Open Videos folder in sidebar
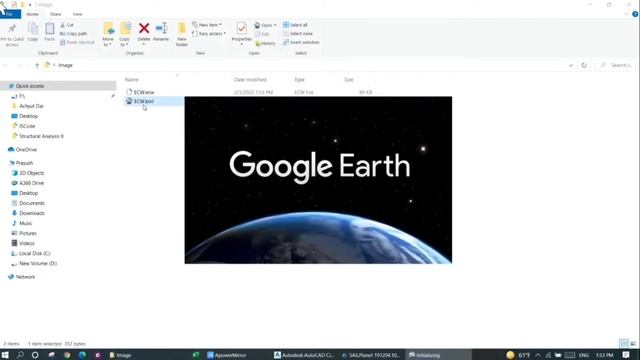Screen dimensions: 640x360 click(x=27, y=243)
